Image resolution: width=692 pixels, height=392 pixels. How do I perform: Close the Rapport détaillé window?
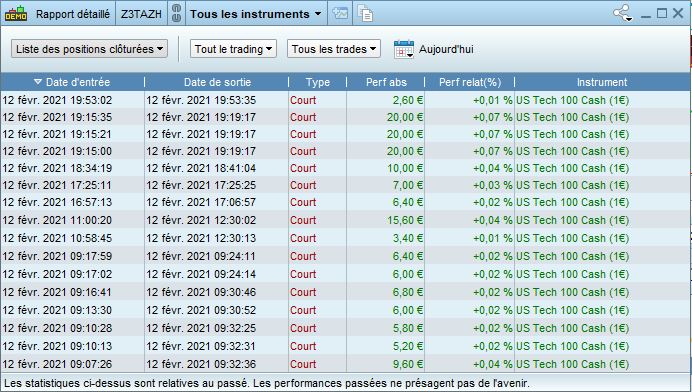(678, 13)
